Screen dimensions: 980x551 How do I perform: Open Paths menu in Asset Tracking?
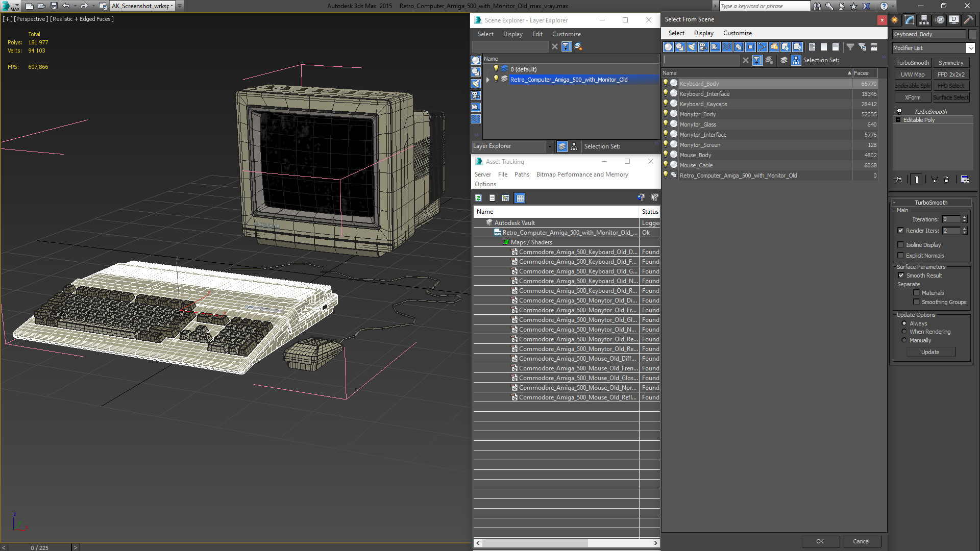coord(522,174)
